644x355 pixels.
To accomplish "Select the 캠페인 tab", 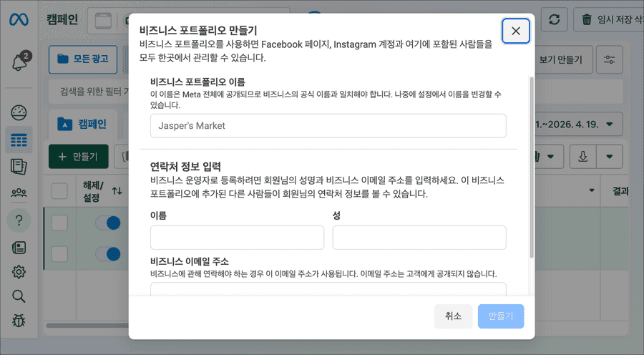I will (x=82, y=124).
